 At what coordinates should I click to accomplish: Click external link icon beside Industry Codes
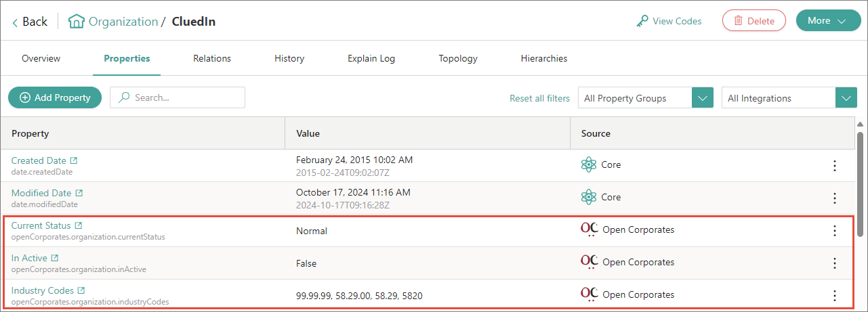pyautogui.click(x=81, y=290)
